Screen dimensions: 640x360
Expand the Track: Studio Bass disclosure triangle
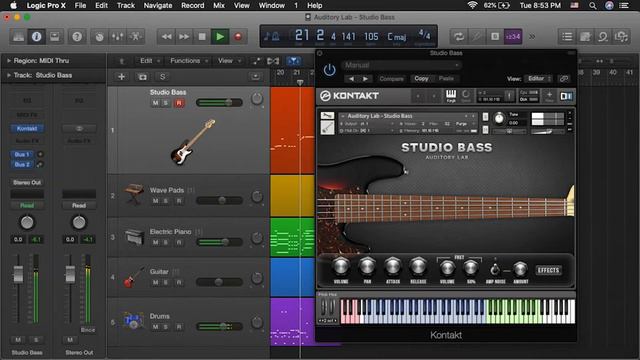pos(9,75)
